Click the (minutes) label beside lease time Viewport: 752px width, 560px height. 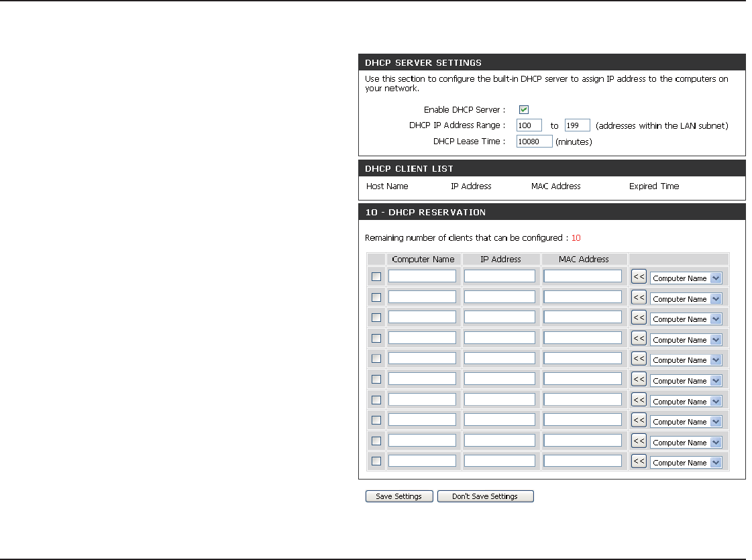pyautogui.click(x=574, y=142)
